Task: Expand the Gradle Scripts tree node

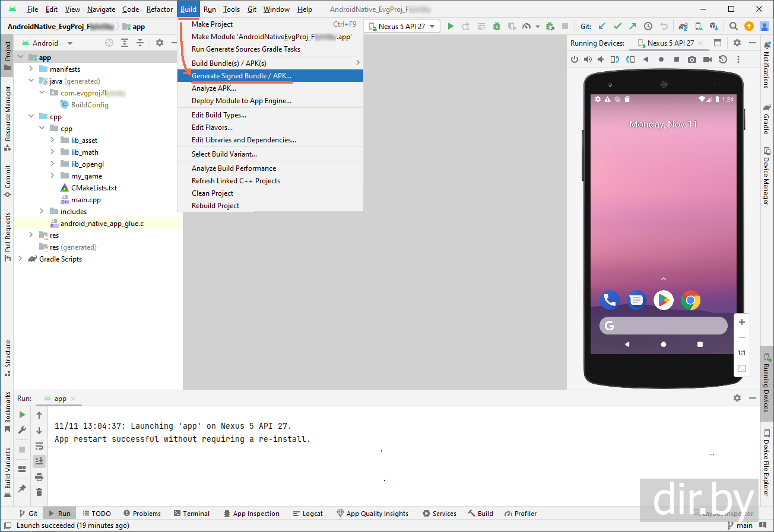Action: (x=20, y=259)
